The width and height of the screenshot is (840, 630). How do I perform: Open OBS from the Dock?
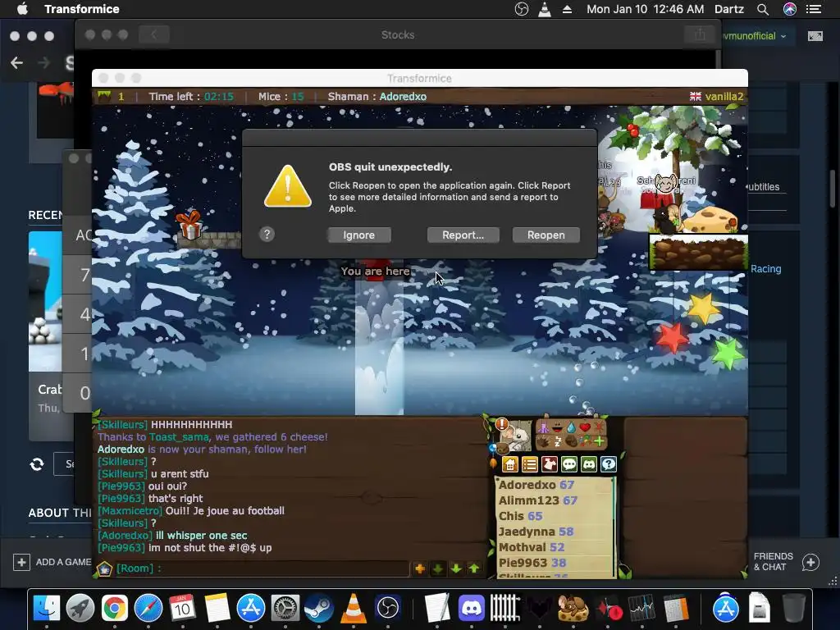click(x=388, y=608)
